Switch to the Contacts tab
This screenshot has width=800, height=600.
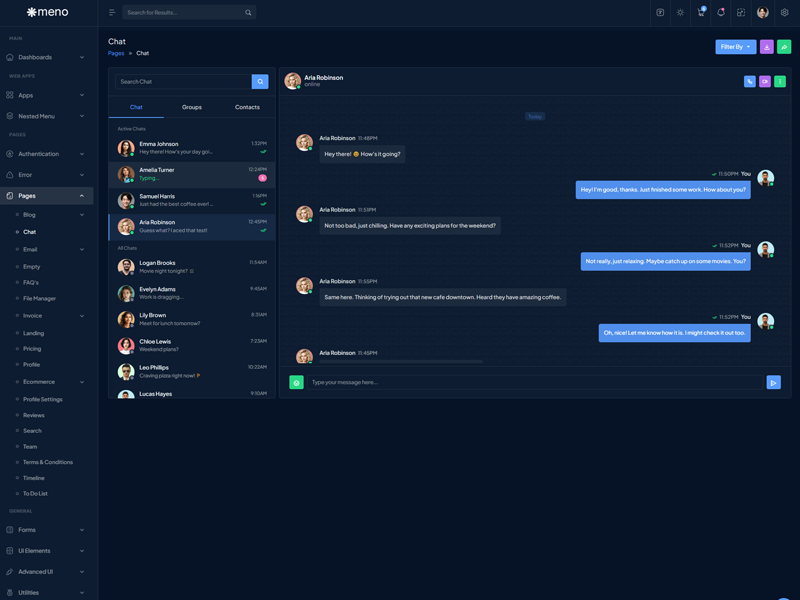(247, 107)
